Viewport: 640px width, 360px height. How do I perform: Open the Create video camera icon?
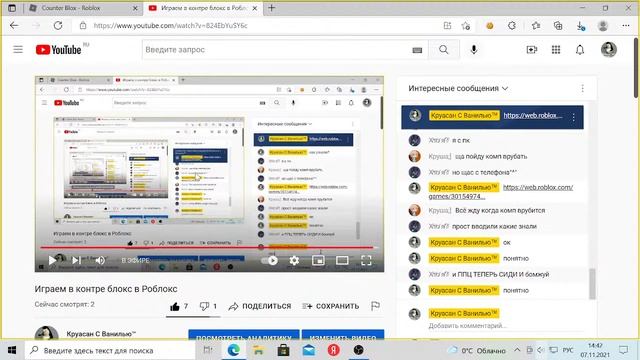531,50
